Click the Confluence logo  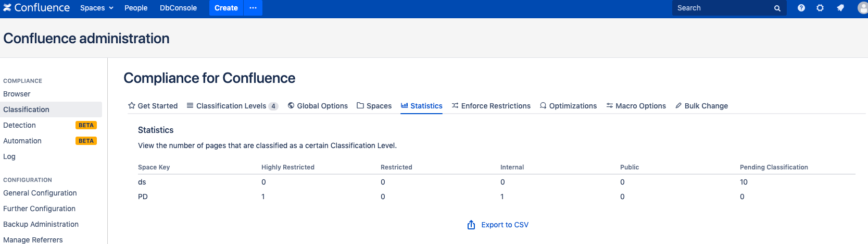tap(36, 8)
